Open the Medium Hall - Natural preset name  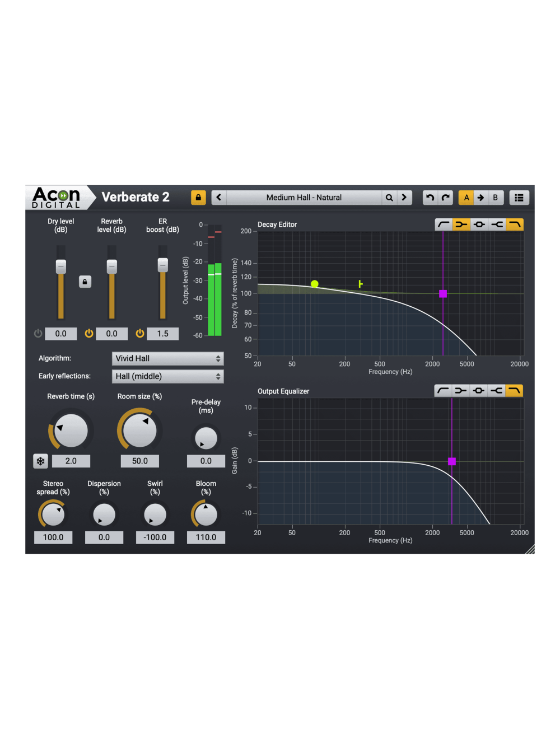coord(305,197)
